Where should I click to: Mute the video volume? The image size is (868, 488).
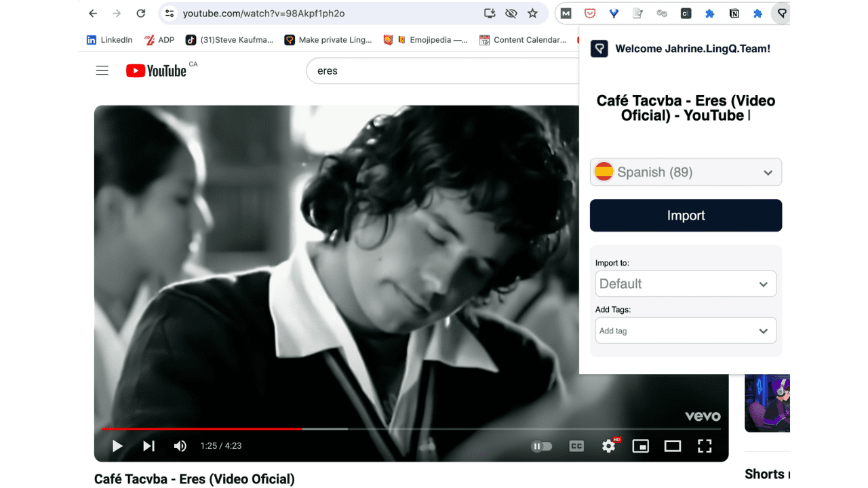click(x=180, y=446)
